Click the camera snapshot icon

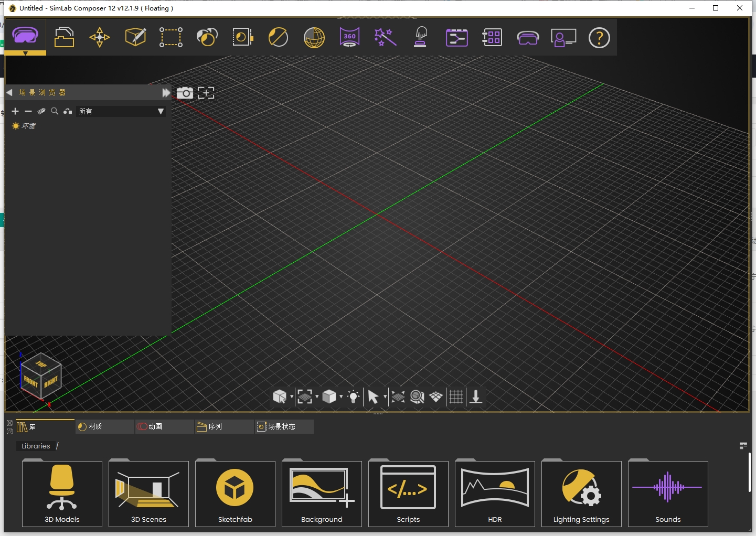pos(185,93)
